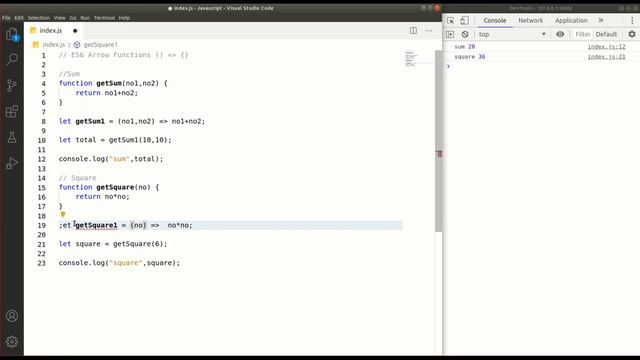Image resolution: width=640 pixels, height=360 pixels.
Task: Click the "sum" string on line 12
Action: (119, 159)
